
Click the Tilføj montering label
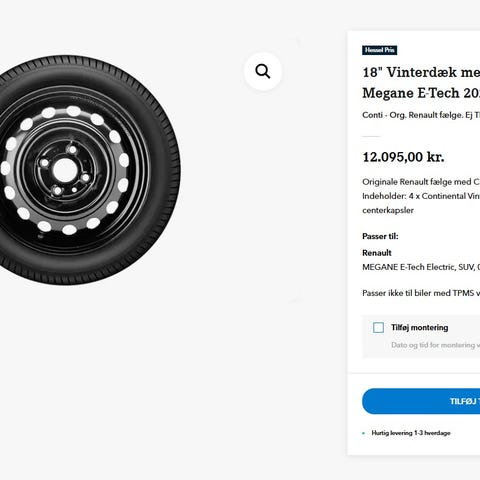point(419,327)
